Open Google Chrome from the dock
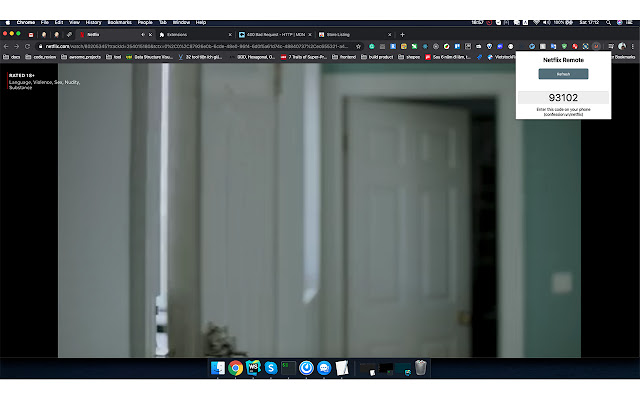This screenshot has width=640, height=400. [x=236, y=368]
